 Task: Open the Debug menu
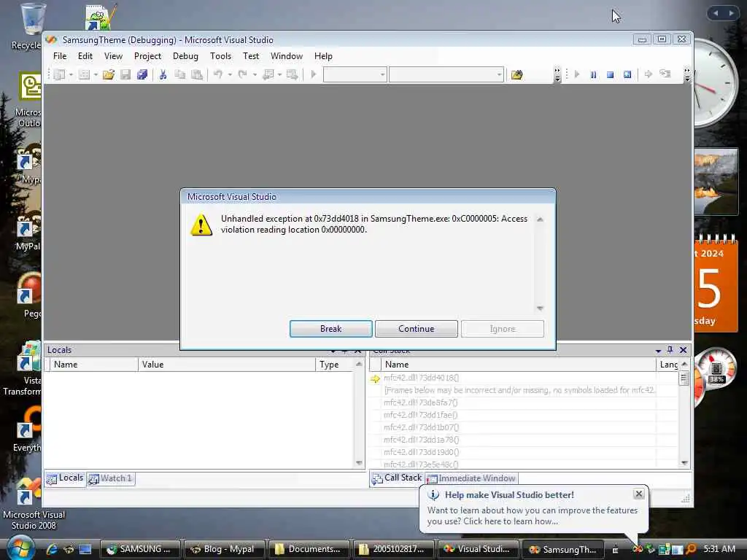(x=185, y=56)
